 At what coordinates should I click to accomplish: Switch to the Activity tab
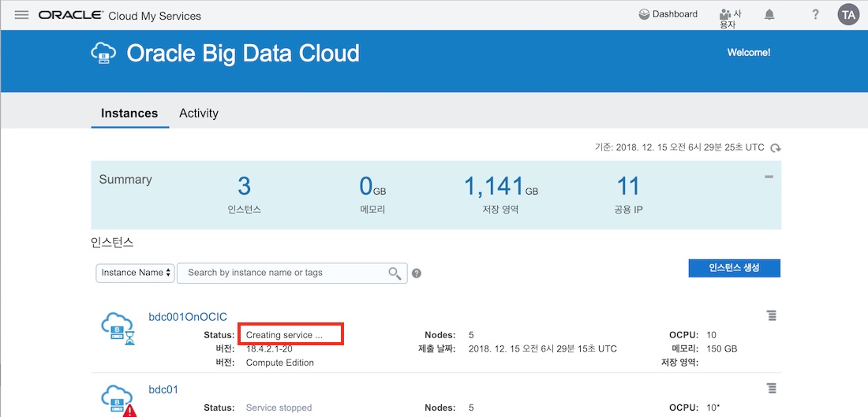pos(199,114)
